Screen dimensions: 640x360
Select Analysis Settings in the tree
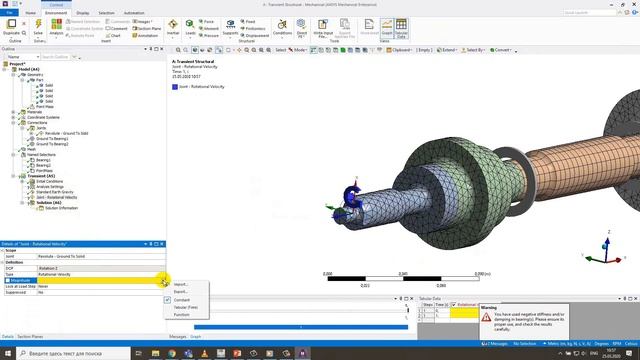50,187
